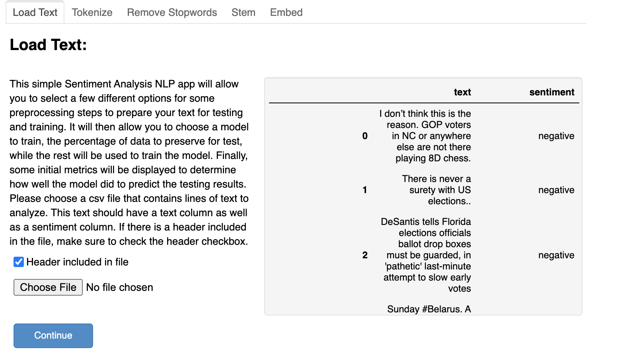Click the 'Sunday #Belarus' partial row text
The height and width of the screenshot is (364, 635).
(x=429, y=309)
